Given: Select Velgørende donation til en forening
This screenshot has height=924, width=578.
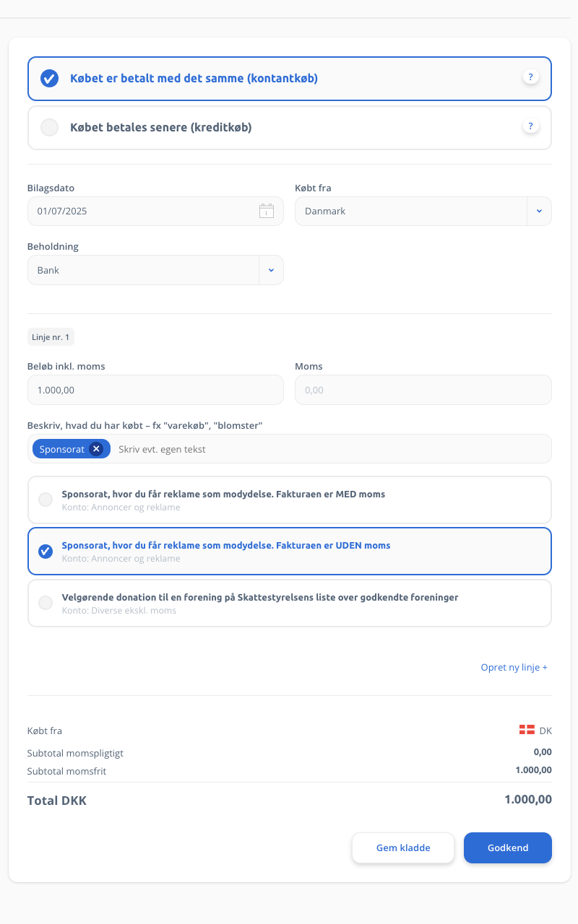Looking at the screenshot, I should (x=290, y=603).
